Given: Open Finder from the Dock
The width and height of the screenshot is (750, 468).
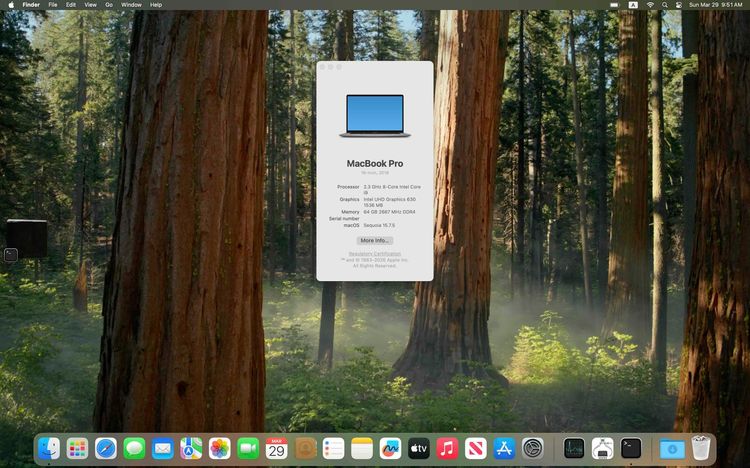Looking at the screenshot, I should coord(49,449).
